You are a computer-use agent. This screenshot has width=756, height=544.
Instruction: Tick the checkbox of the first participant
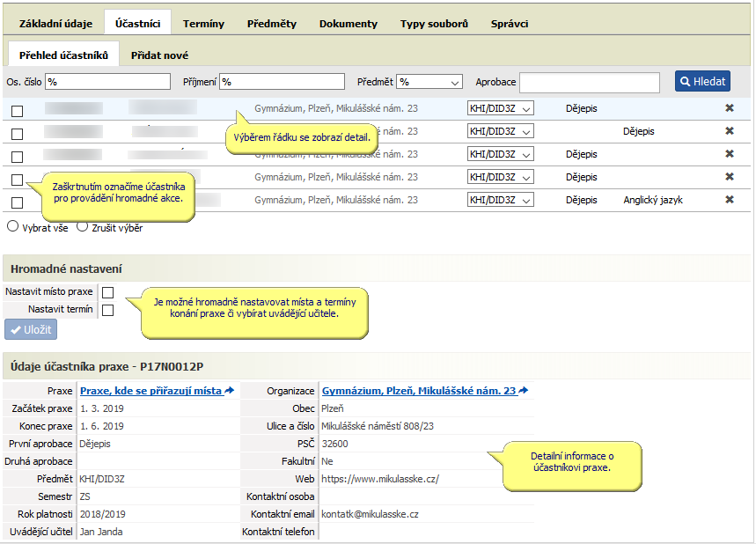(x=18, y=111)
